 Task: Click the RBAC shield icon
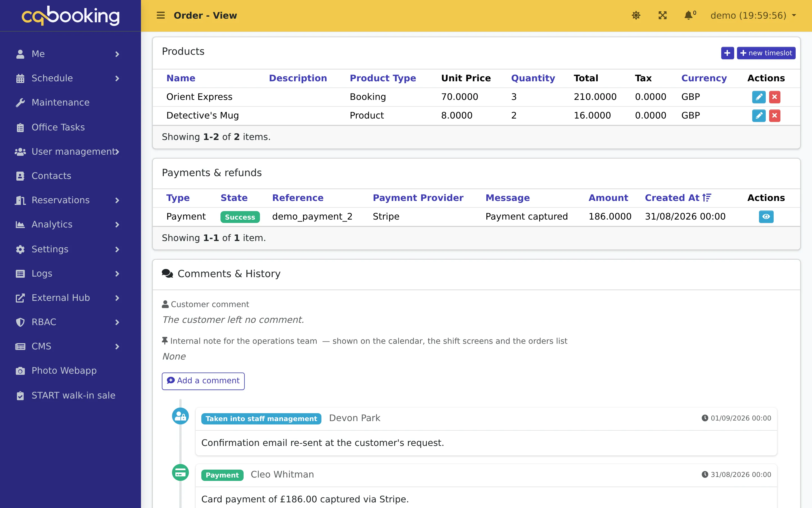pos(20,322)
